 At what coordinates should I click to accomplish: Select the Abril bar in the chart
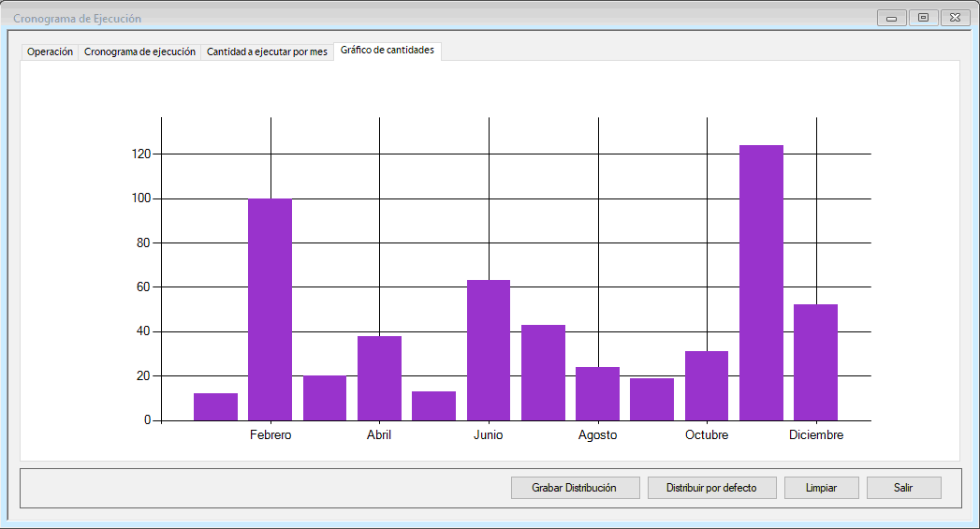379,378
